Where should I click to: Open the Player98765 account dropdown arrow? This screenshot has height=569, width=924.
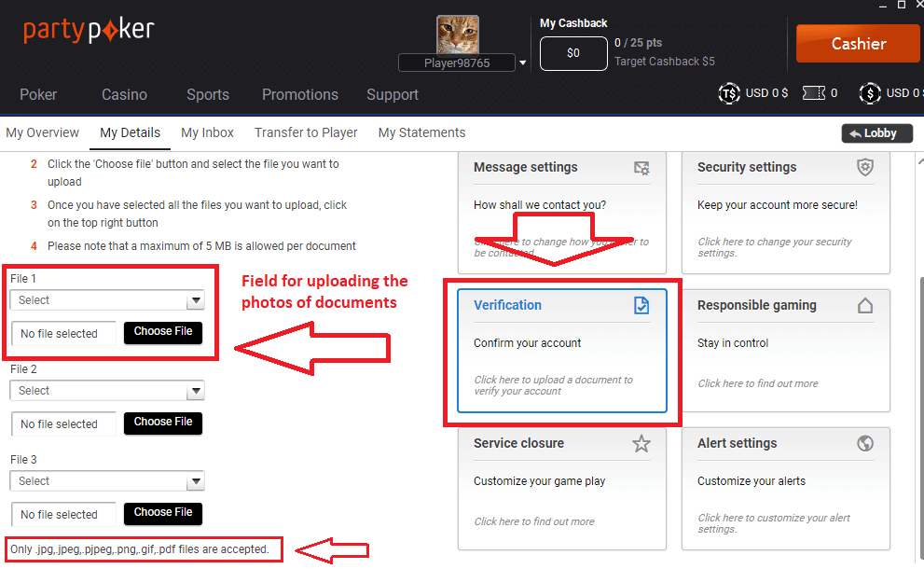point(523,62)
